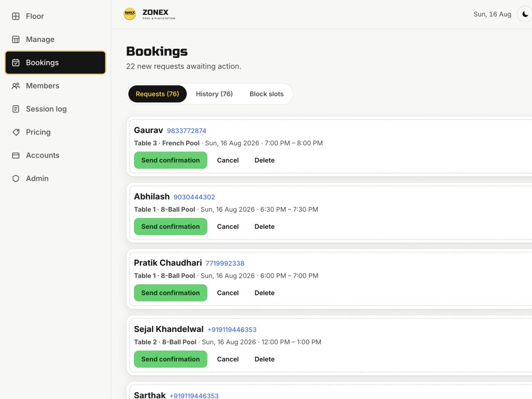Viewport: 532px width, 399px height.
Task: Open the Admin section label
Action: click(37, 178)
